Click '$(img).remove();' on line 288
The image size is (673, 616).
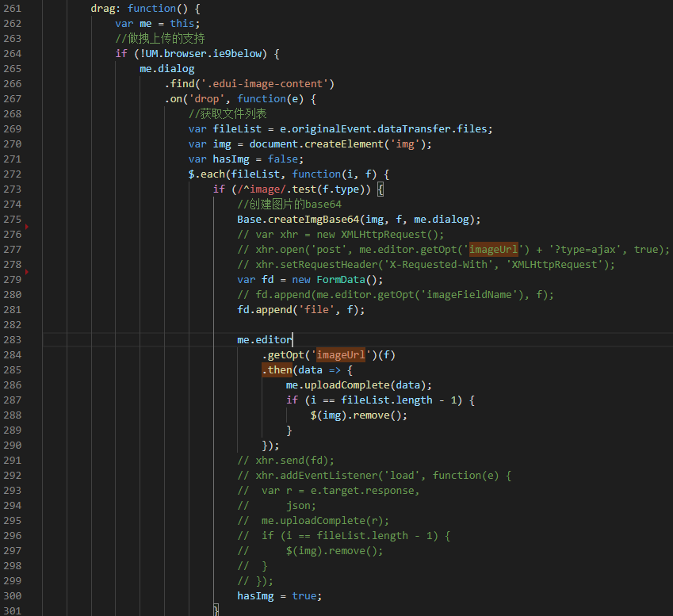(x=359, y=415)
